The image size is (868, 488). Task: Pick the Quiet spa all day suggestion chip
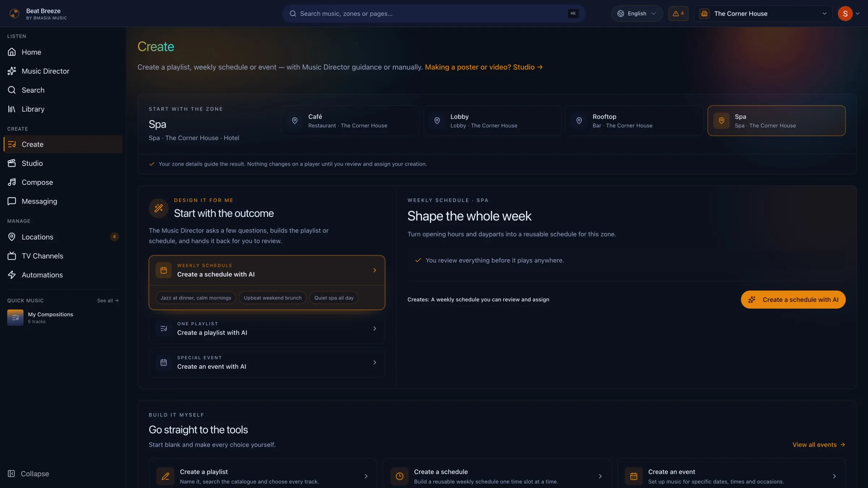[333, 298]
